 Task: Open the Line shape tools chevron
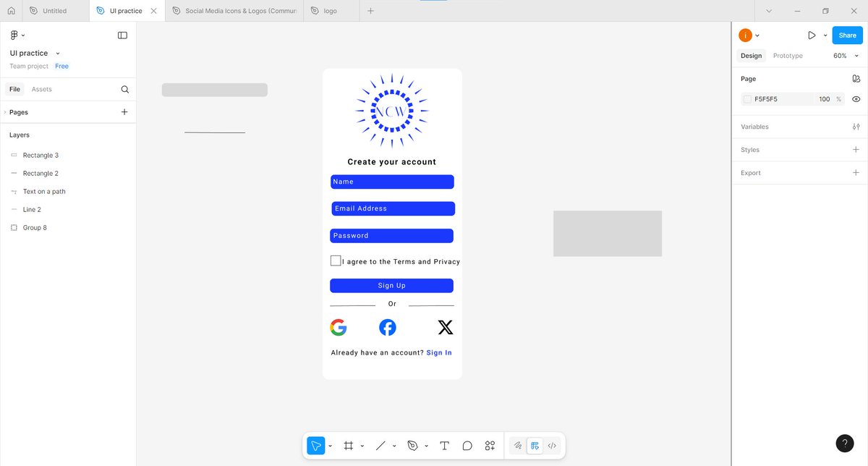click(x=394, y=446)
